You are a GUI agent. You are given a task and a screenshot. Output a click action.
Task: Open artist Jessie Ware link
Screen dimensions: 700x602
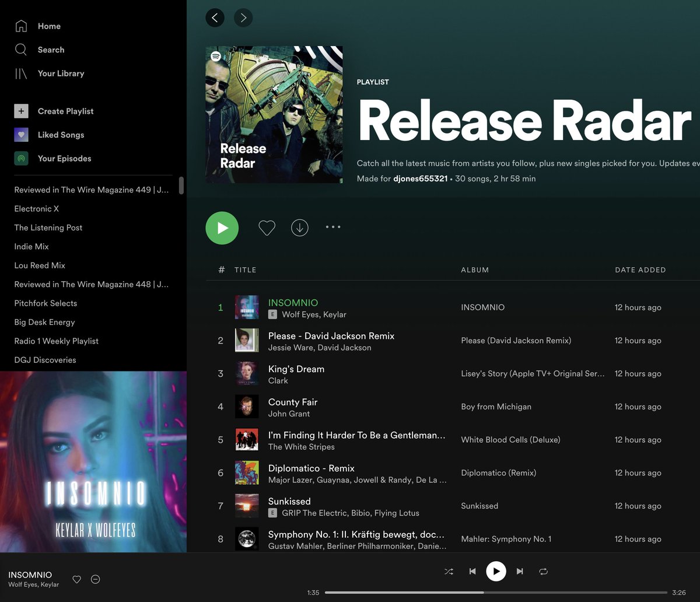click(290, 348)
